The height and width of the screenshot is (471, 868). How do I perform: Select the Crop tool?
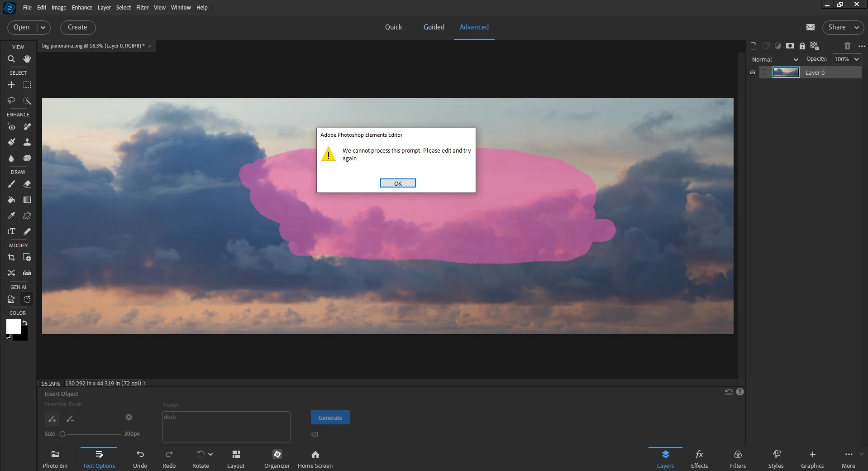(x=11, y=257)
